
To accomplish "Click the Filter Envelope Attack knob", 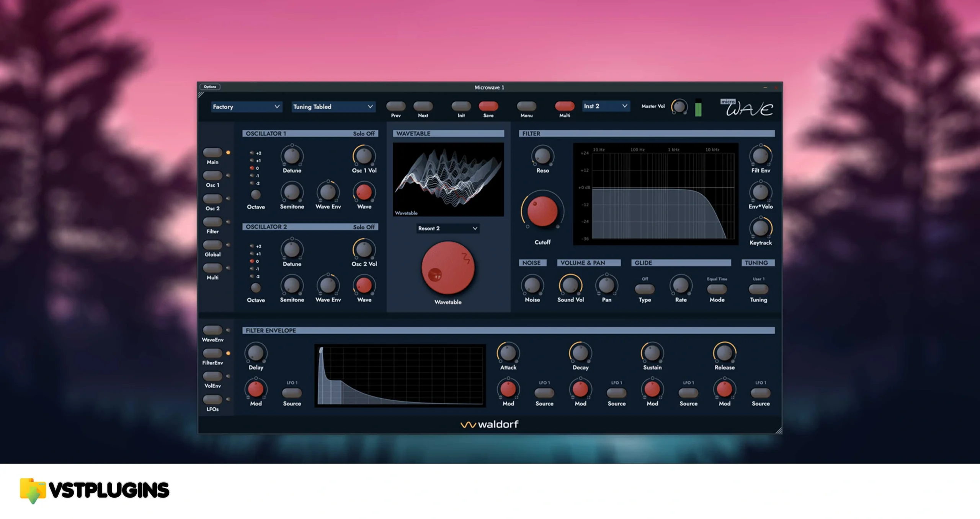I will pos(508,353).
